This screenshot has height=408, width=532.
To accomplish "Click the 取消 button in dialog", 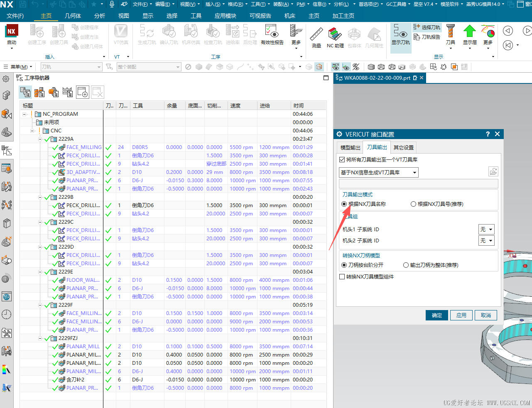I will click(486, 315).
